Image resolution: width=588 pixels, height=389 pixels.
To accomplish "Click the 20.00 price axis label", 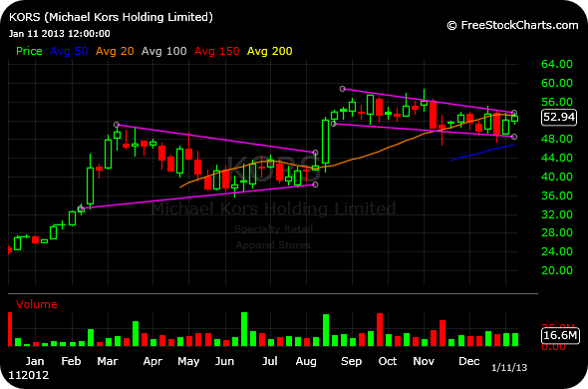I will [557, 270].
